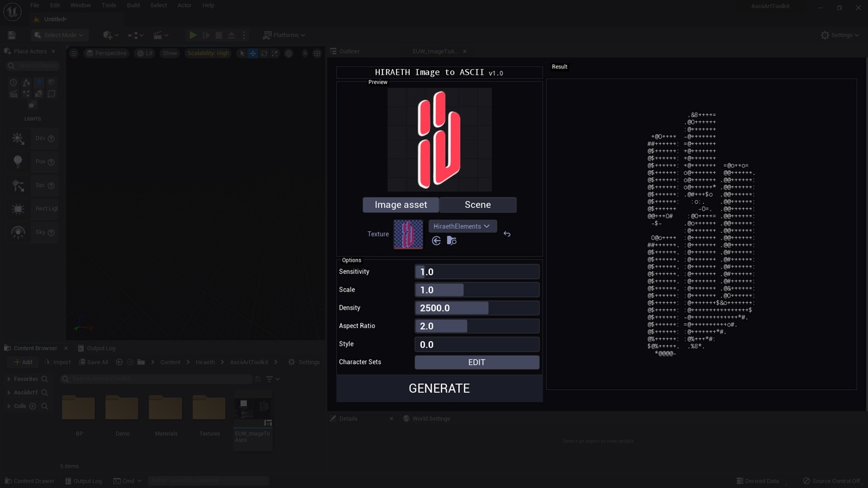This screenshot has width=868, height=488.
Task: Expand the Favorites section
Action: coord(9,380)
